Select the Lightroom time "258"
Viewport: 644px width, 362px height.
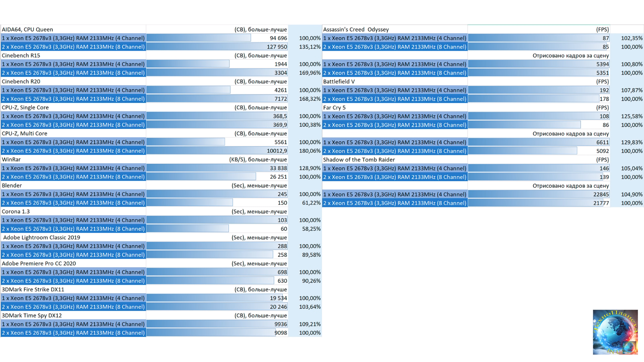coord(282,255)
